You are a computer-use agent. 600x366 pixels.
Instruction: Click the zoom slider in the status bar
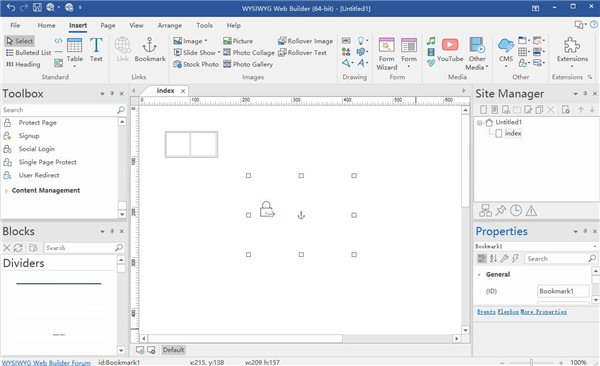point(532,362)
